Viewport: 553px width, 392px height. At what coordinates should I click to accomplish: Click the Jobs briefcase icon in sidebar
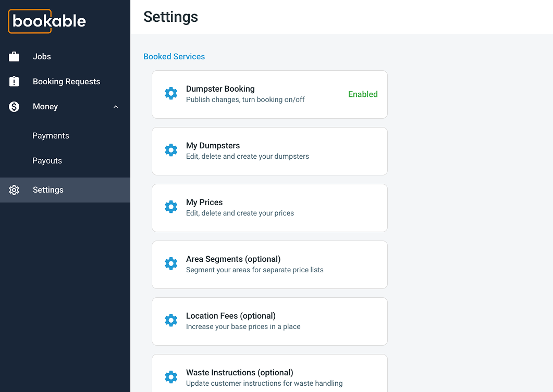click(14, 56)
